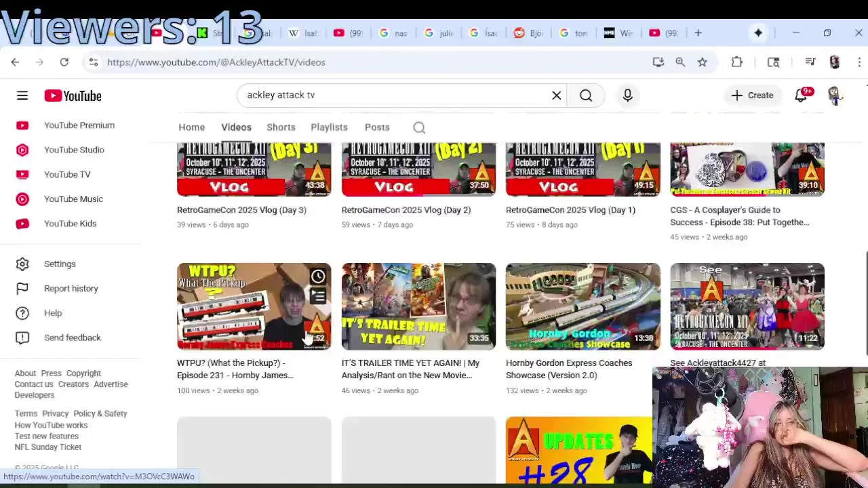
Task: Click the Create button
Action: click(x=752, y=96)
